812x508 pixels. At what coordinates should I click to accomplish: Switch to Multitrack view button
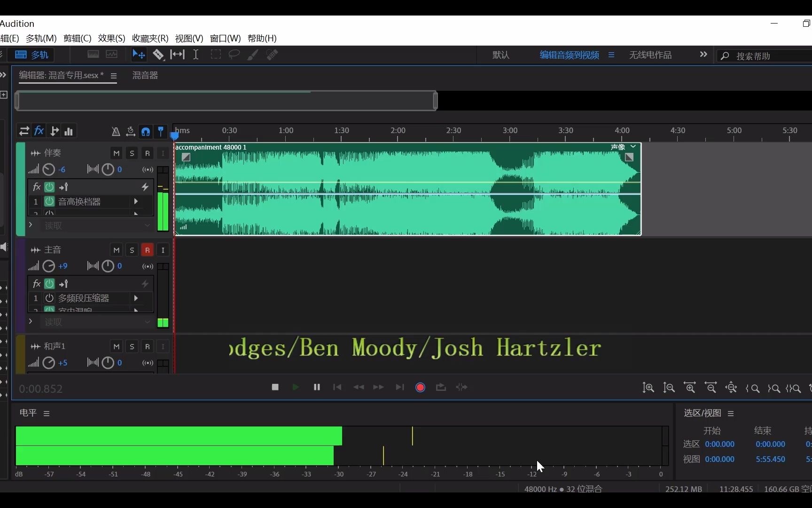[31, 55]
